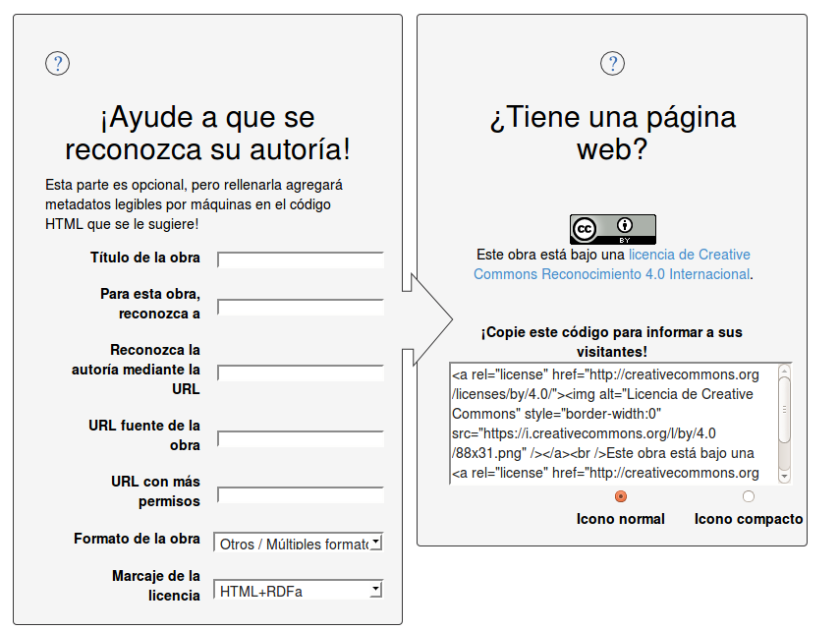Open the 'Marcaje de la licencia' dropdown
The width and height of the screenshot is (840, 631).
point(299,591)
